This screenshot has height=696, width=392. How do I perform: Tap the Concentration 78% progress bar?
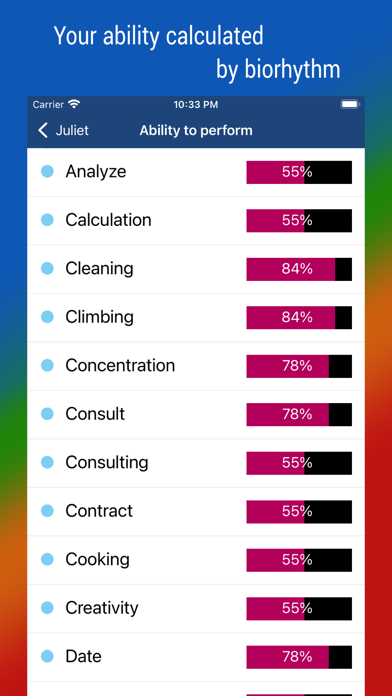pos(299,366)
